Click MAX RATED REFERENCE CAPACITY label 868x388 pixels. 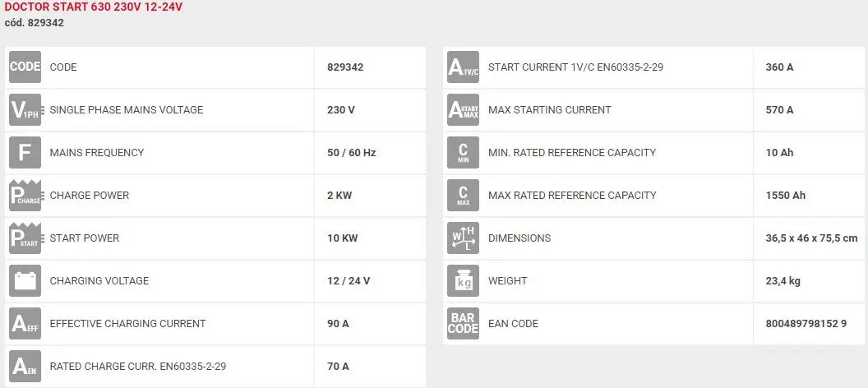coord(572,196)
